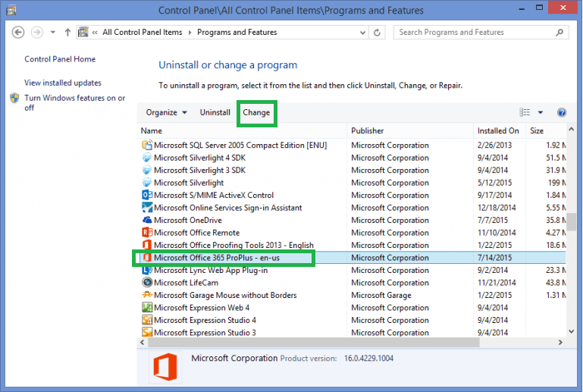
Task: Go up one level with the Up arrow
Action: click(x=67, y=33)
